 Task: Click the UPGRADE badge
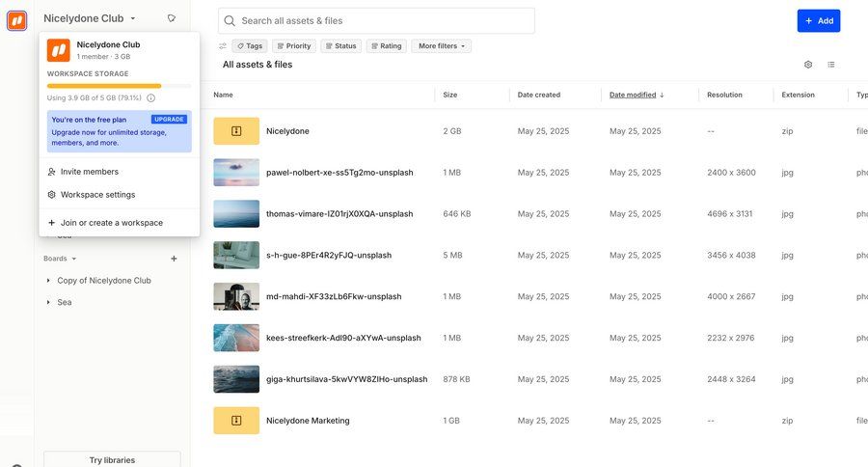tap(169, 119)
